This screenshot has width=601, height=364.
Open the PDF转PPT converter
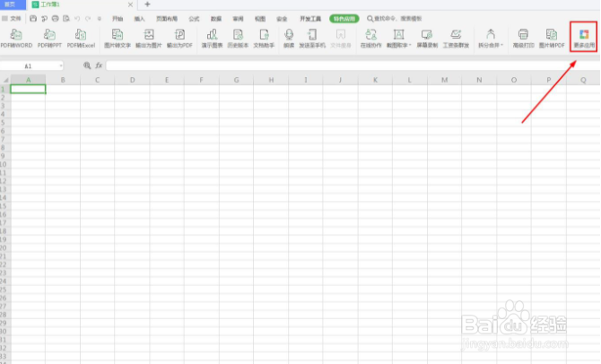tap(49, 39)
